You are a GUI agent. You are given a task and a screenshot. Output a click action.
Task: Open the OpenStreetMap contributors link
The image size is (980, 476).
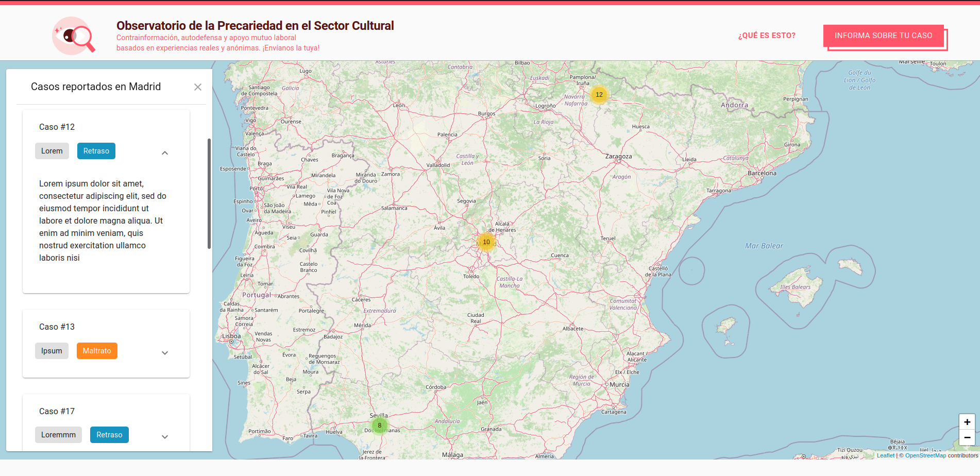(926, 455)
